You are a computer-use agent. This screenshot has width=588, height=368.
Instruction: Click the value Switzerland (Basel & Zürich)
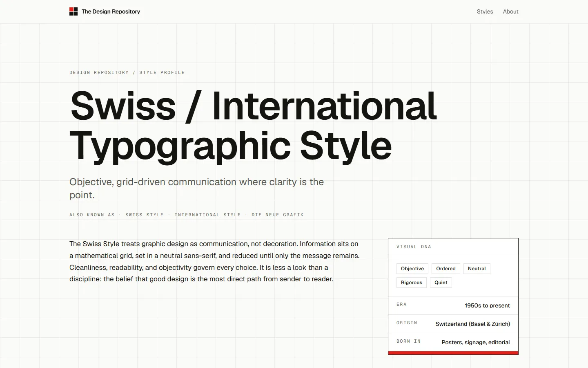(473, 324)
